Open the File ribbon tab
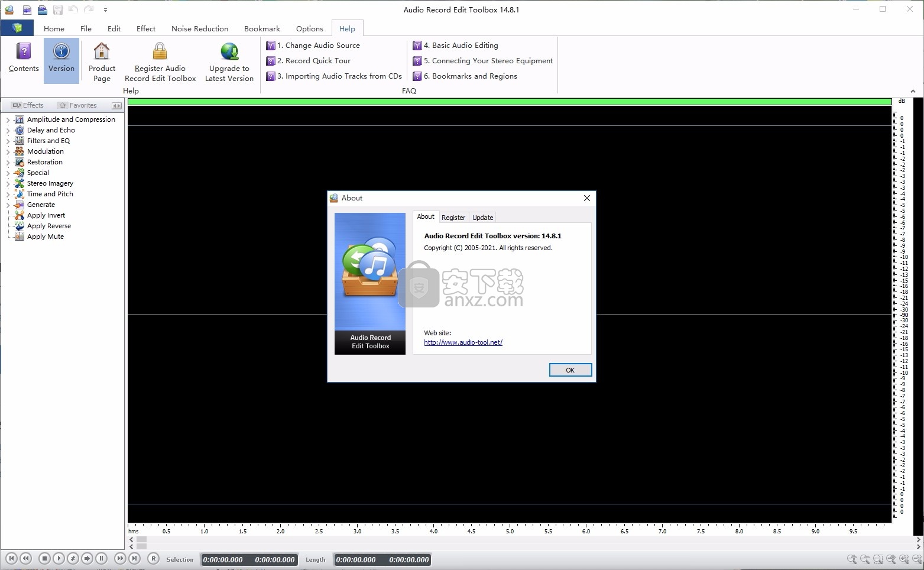The image size is (924, 570). tap(86, 28)
